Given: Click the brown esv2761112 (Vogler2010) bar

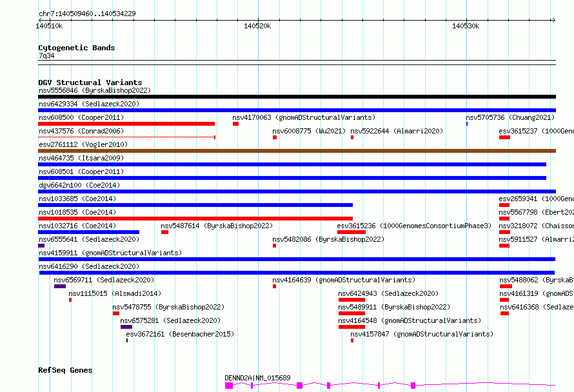Looking at the screenshot, I should (297, 151).
